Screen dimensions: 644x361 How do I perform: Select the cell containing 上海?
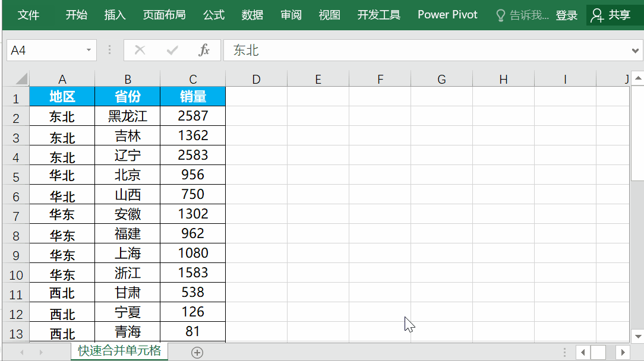(x=127, y=254)
